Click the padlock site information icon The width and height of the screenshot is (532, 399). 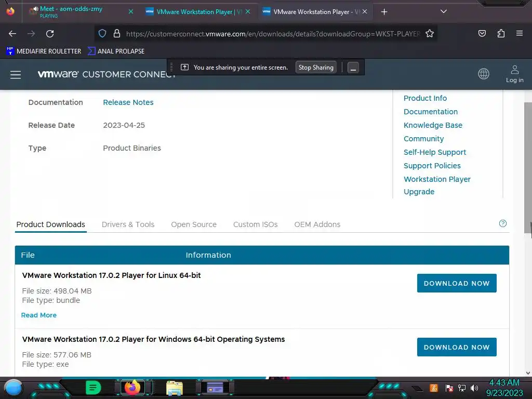coord(117,33)
